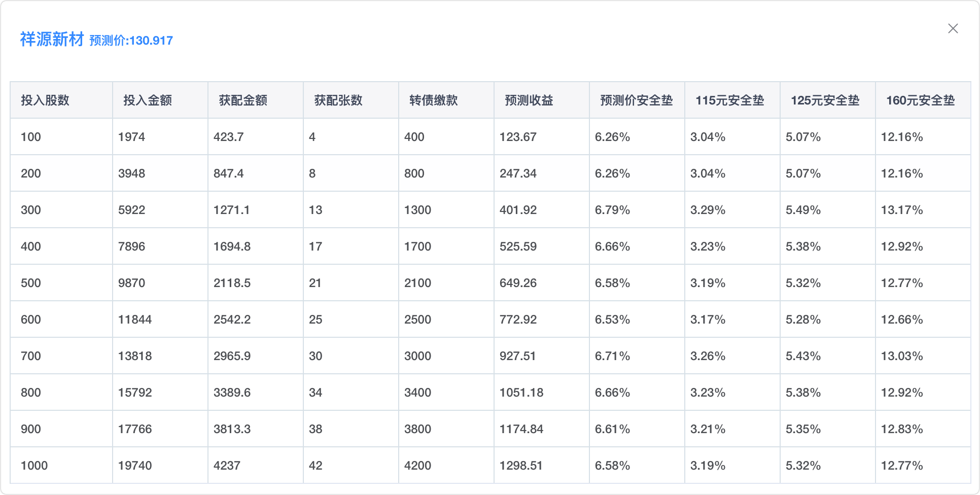Select the 预测价安全垫 column header
The width and height of the screenshot is (980, 495).
point(636,100)
